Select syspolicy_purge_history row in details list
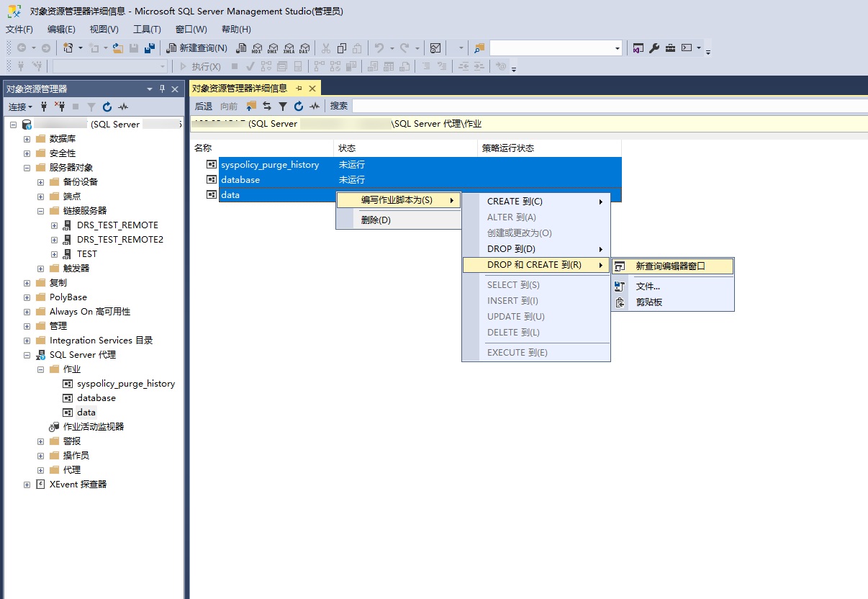 coord(420,165)
